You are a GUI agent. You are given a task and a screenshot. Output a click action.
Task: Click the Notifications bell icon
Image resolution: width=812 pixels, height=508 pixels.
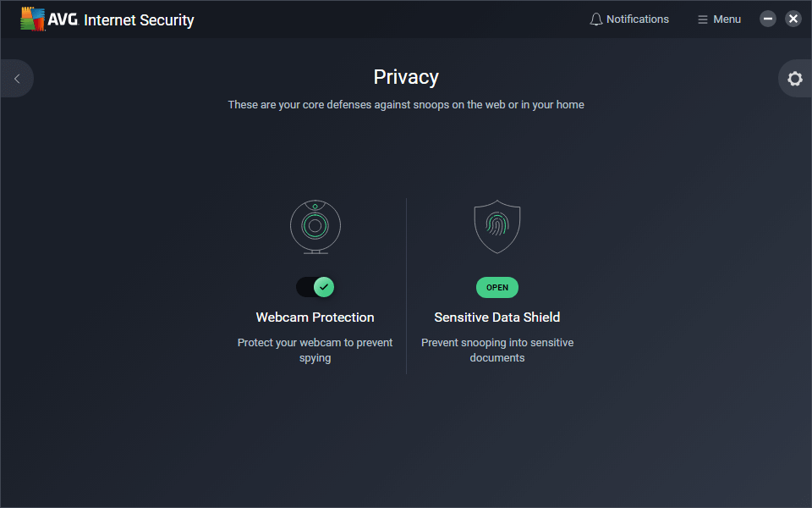point(596,19)
